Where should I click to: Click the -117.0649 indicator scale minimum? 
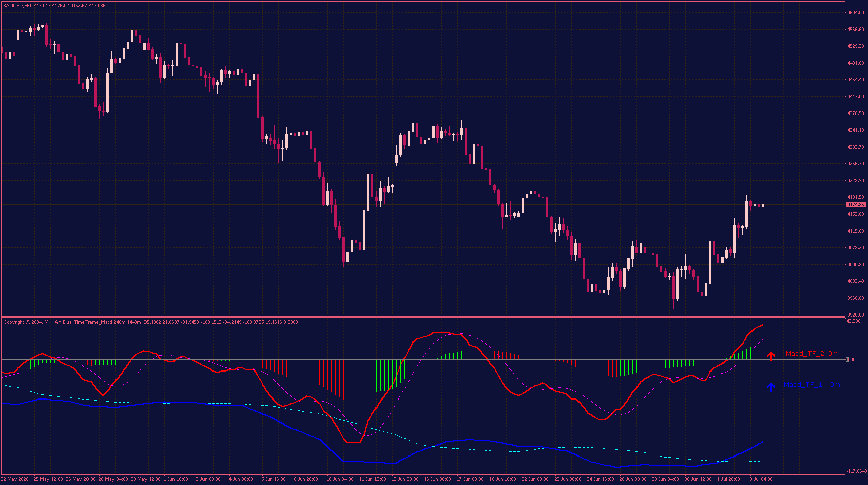pyautogui.click(x=857, y=471)
